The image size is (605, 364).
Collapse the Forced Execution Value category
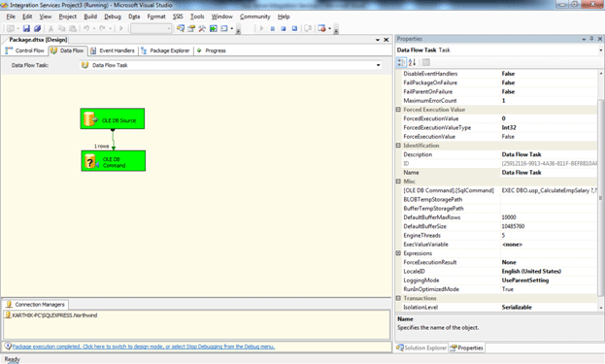coord(398,110)
